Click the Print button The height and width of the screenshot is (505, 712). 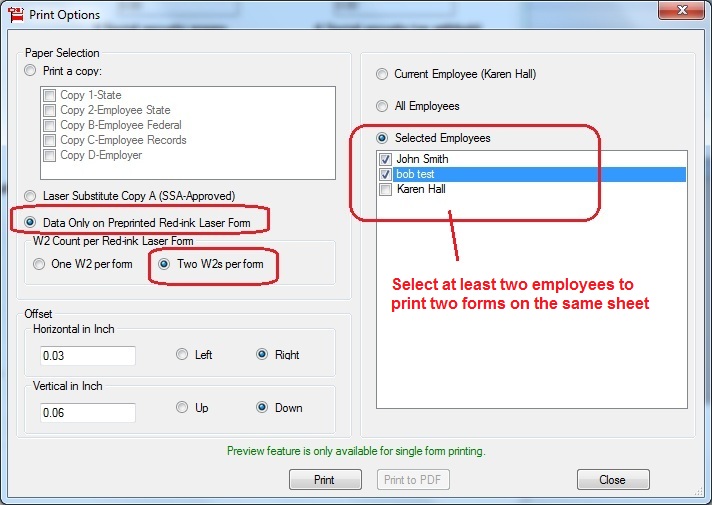325,480
